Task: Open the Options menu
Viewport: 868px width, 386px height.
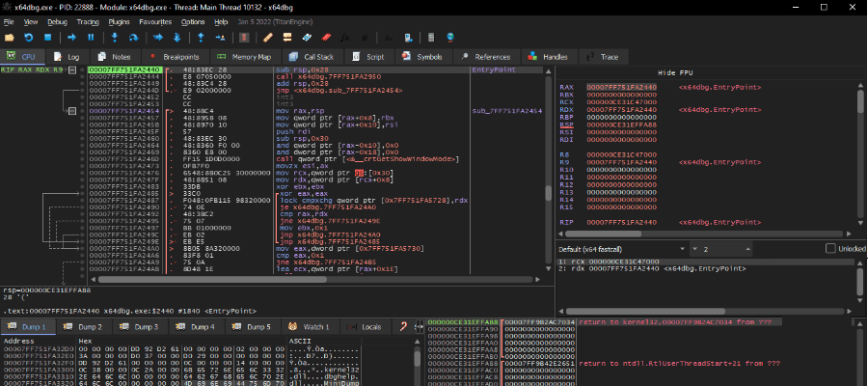Action: (x=193, y=22)
